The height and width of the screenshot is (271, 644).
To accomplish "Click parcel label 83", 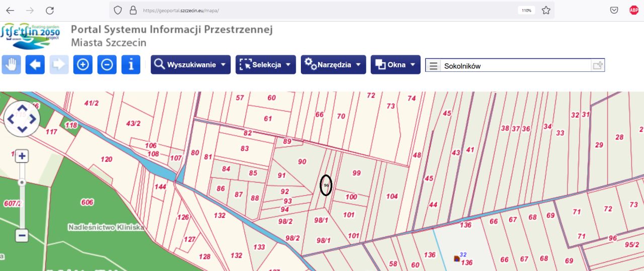I will 245,148.
